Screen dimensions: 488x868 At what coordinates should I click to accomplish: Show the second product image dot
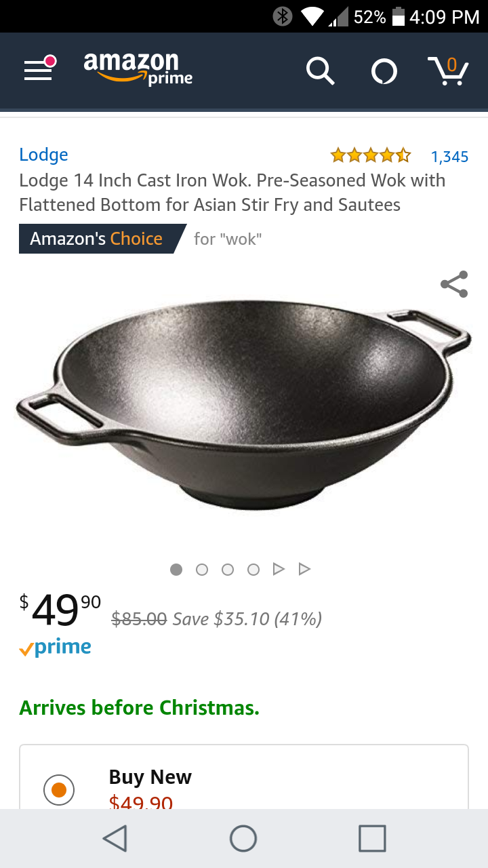[x=202, y=570]
